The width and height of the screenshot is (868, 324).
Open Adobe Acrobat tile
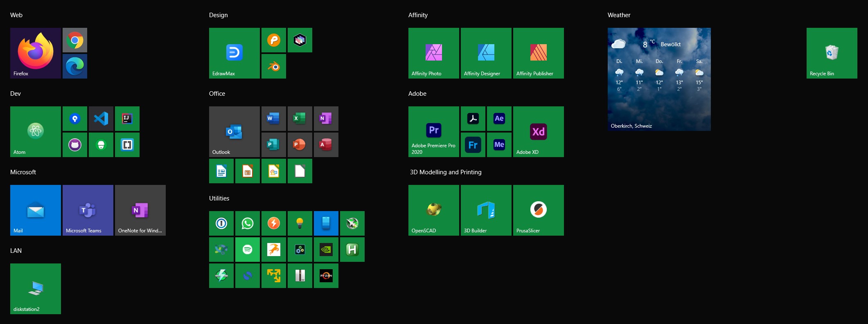coord(473,119)
